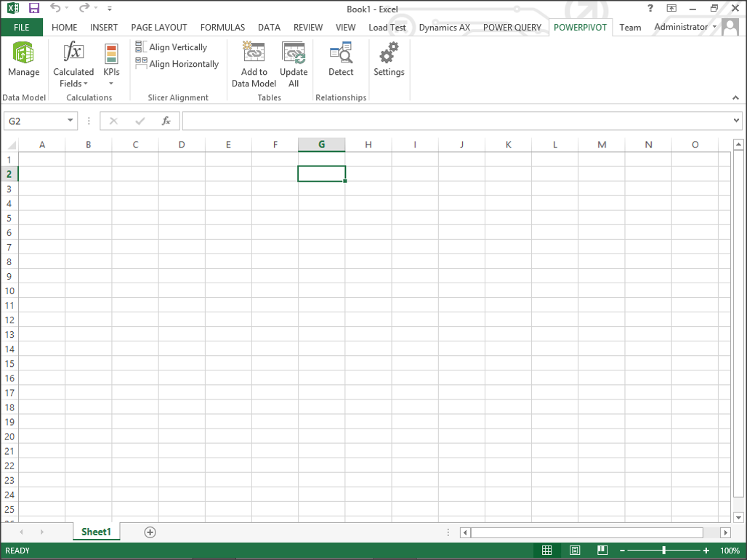Expand the Calculated Fields dropdown

(x=73, y=78)
